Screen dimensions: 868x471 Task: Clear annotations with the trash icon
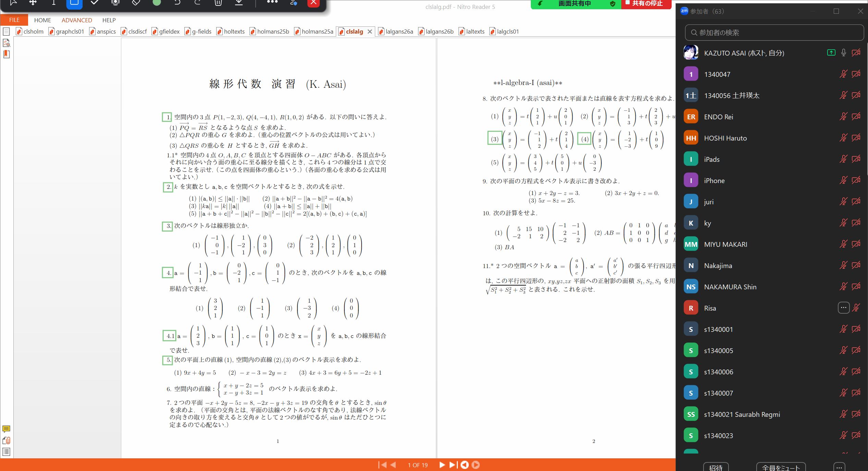point(218,3)
